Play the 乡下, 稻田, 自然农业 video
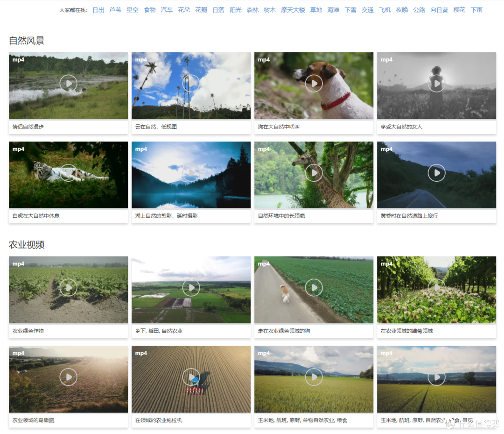Viewport: 504px width, 434px height. point(191,288)
